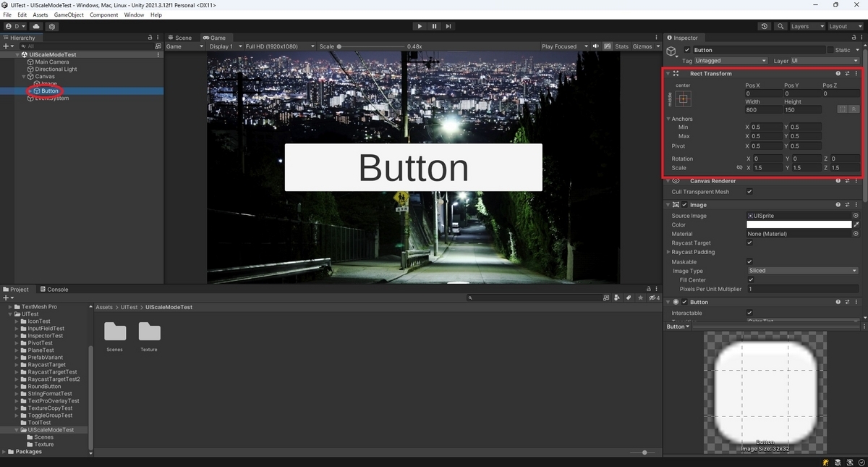Click the color eyedropper next to Color
The height and width of the screenshot is (467, 868).
coord(856,224)
